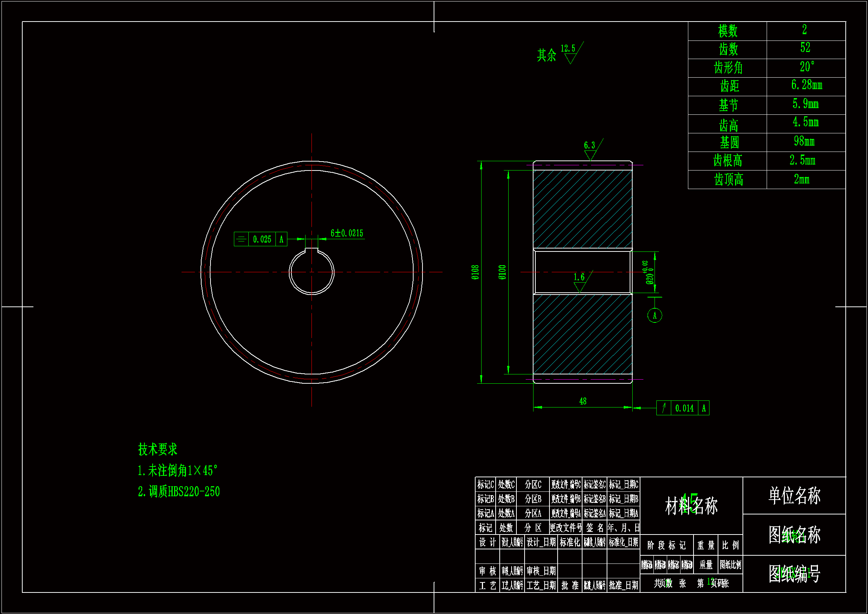Click the 98mm base circle value
The width and height of the screenshot is (868, 614).
(804, 142)
